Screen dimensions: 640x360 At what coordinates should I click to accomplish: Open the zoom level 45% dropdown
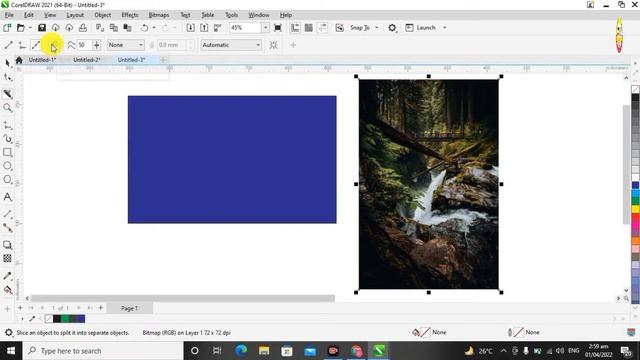pos(265,28)
